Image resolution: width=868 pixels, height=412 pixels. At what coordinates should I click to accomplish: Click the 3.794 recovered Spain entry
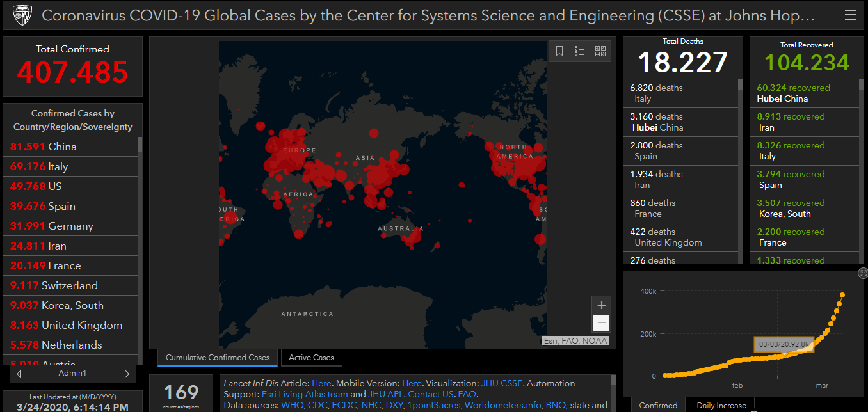pyautogui.click(x=804, y=180)
